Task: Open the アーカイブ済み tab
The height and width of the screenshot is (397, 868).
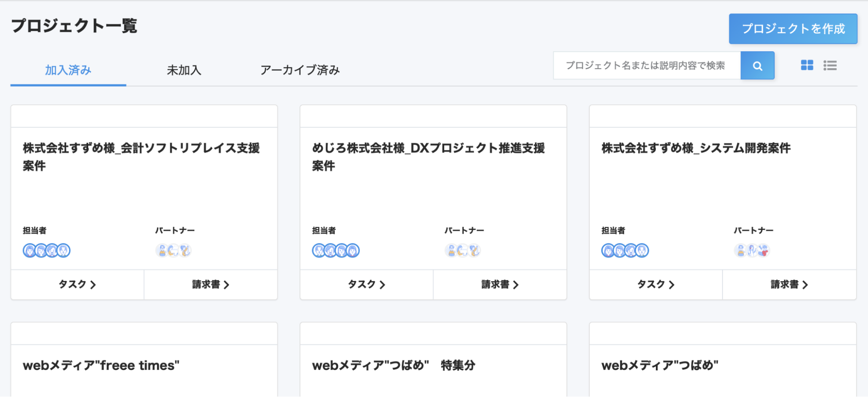Action: pos(300,70)
